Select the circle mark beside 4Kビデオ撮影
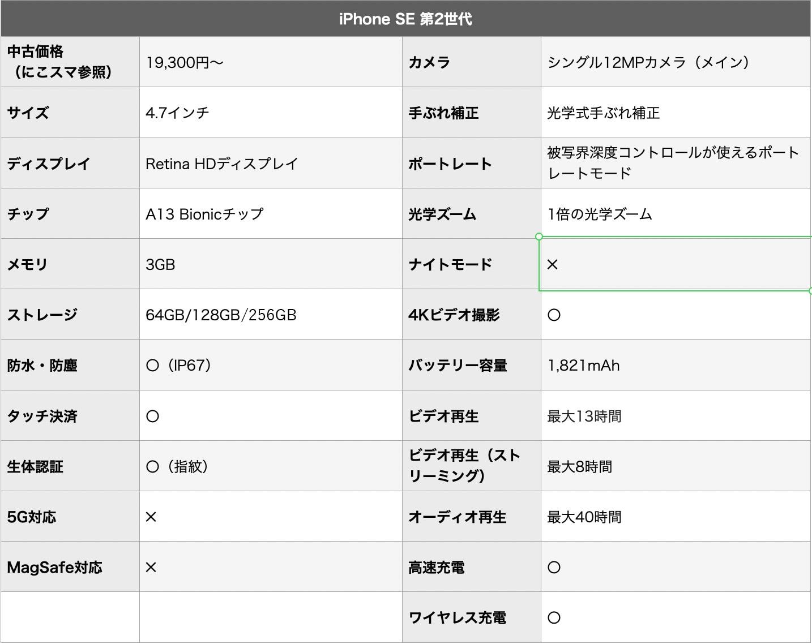Image resolution: width=812 pixels, height=644 pixels. pos(554,315)
